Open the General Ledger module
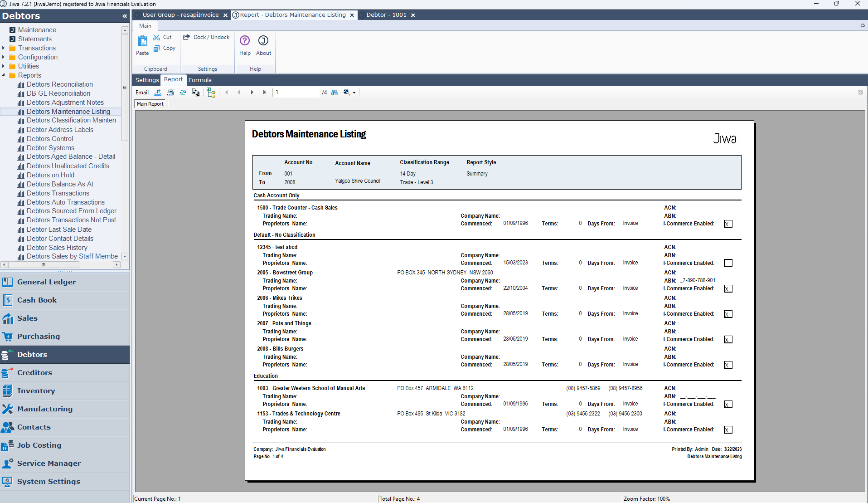868x503 pixels. pyautogui.click(x=46, y=282)
